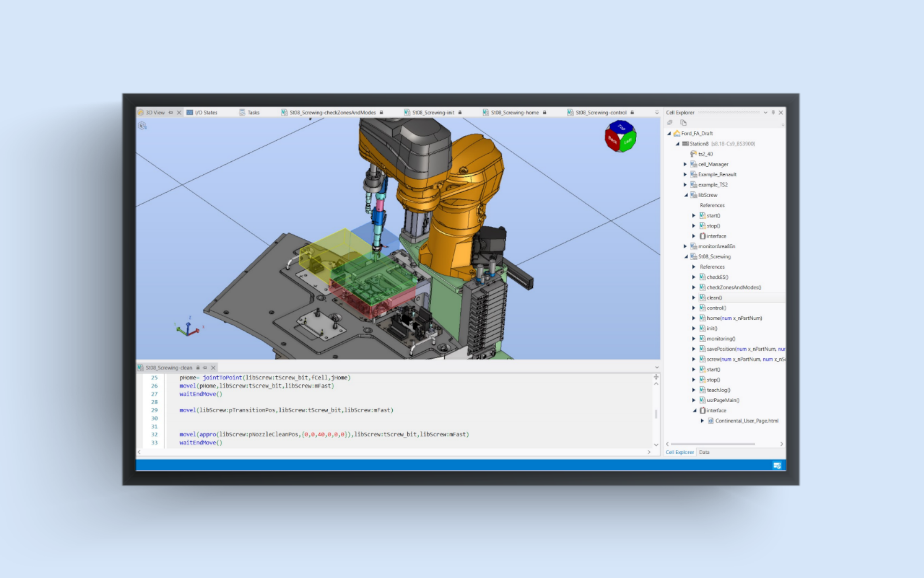The height and width of the screenshot is (578, 924).
Task: Select the ts2_40 robot arm item
Action: (x=705, y=154)
